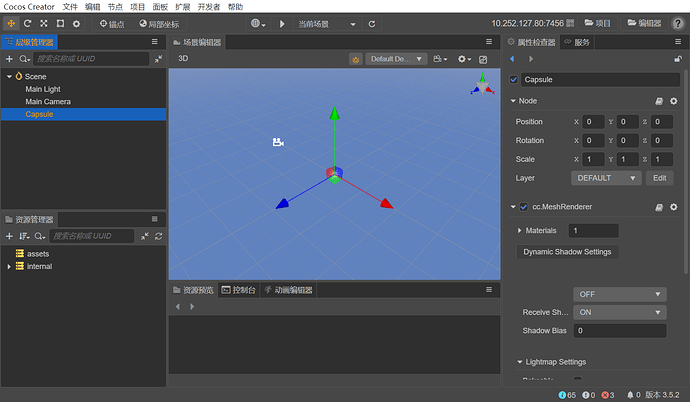Open the 编辑 menu
690x402 pixels.
tap(92, 7)
